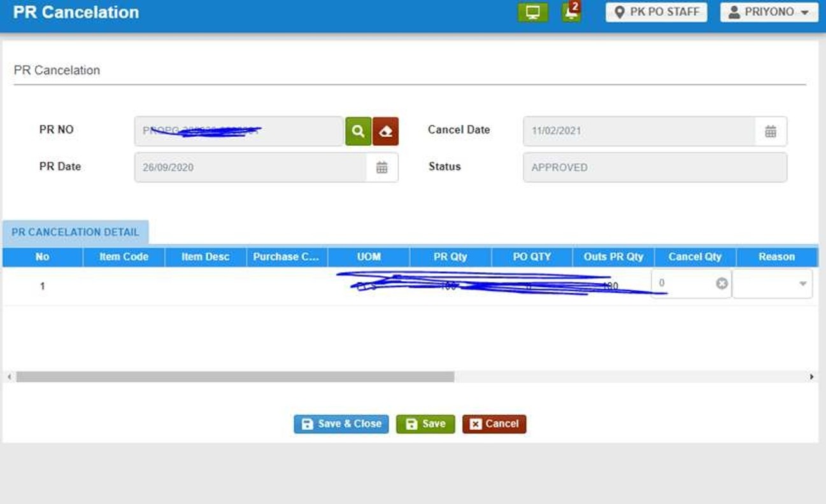Click the red Cancel button

494,424
